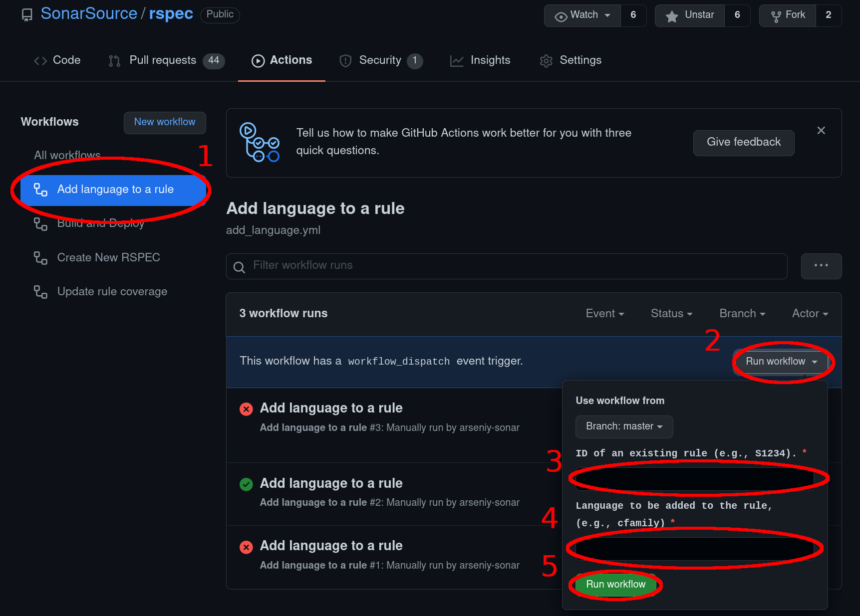Click the Public visibility label

point(220,14)
